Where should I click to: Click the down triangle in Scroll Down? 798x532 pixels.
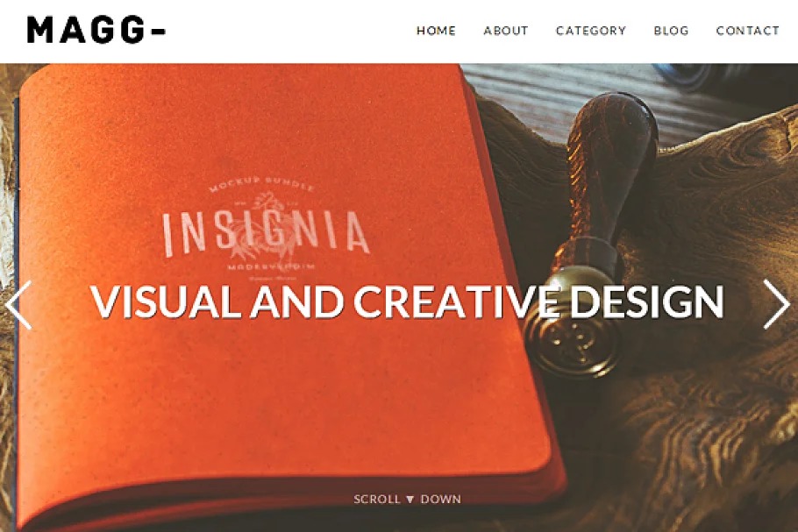click(410, 500)
